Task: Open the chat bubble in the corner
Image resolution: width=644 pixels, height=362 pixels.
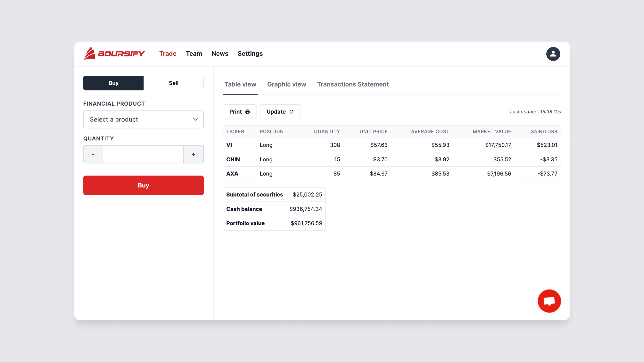Action: pos(549,301)
